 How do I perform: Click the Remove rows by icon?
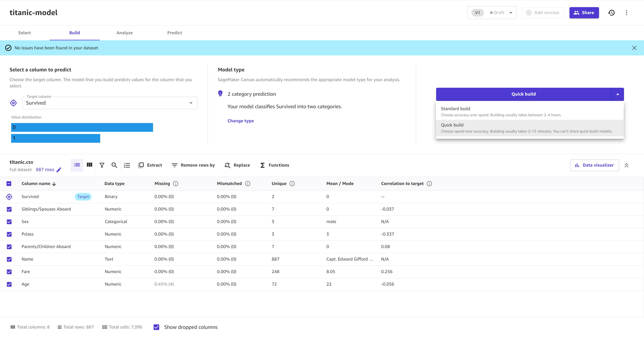[x=174, y=165]
